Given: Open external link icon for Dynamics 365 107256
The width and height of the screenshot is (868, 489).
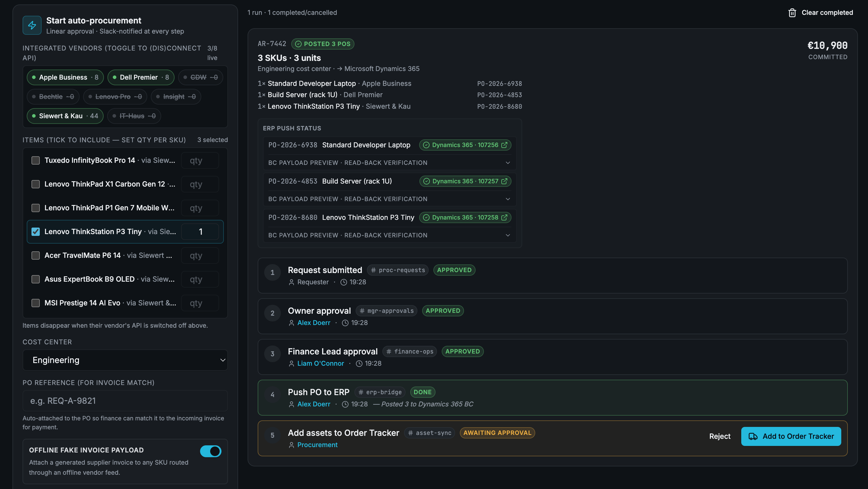Looking at the screenshot, I should click(504, 145).
